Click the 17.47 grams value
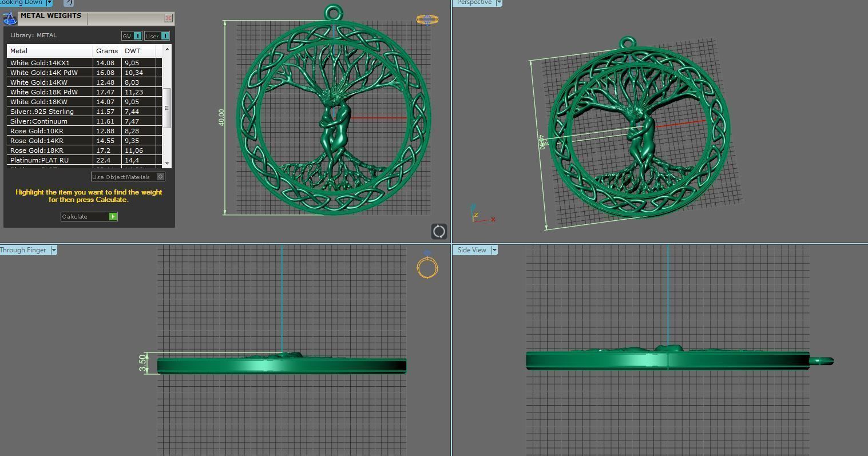Screen dimensions: 868x456 [105, 92]
